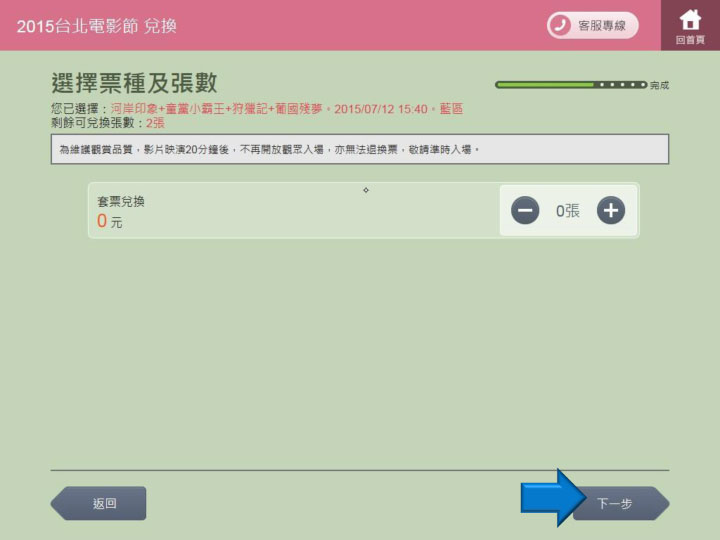This screenshot has width=720, height=540.
Task: Click the dotted end of the progress indicator
Action: (622, 85)
